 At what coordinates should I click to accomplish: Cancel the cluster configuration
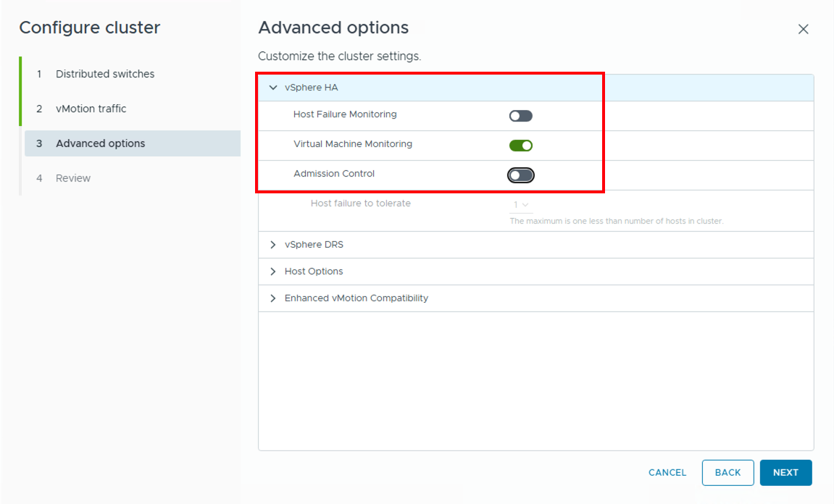(667, 472)
